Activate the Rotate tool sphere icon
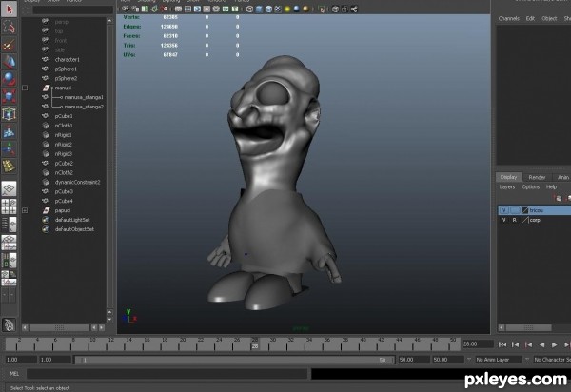This screenshot has width=571, height=392. coord(9,79)
